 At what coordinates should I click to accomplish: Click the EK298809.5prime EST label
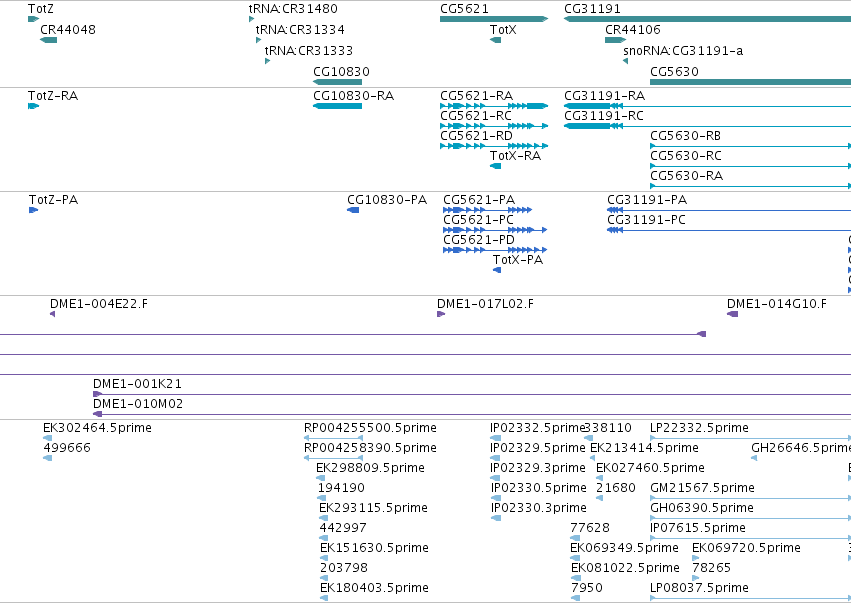[x=371, y=468]
